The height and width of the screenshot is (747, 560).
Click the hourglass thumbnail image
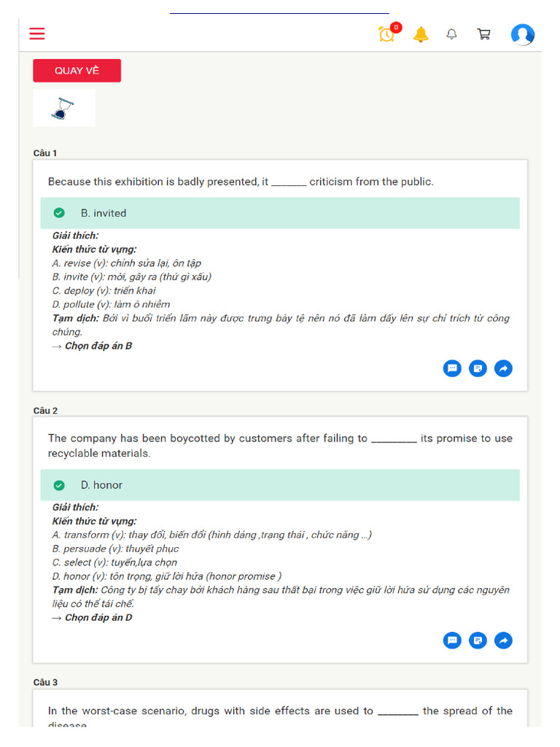pyautogui.click(x=63, y=108)
